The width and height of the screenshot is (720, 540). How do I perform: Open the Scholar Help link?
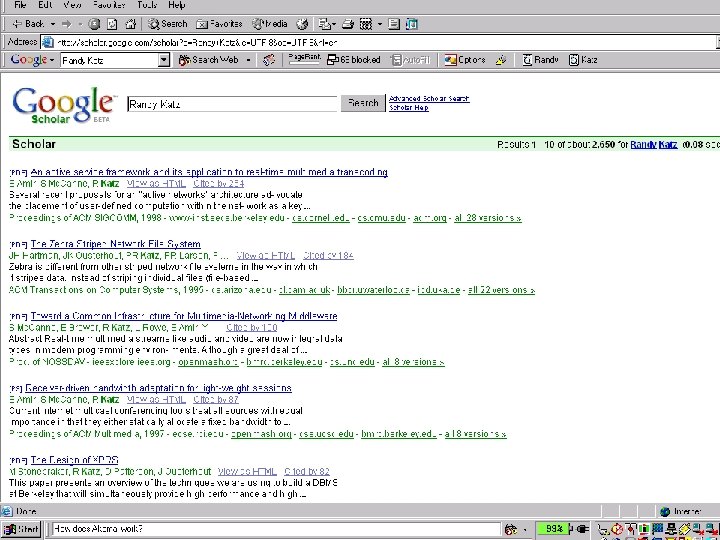click(409, 107)
